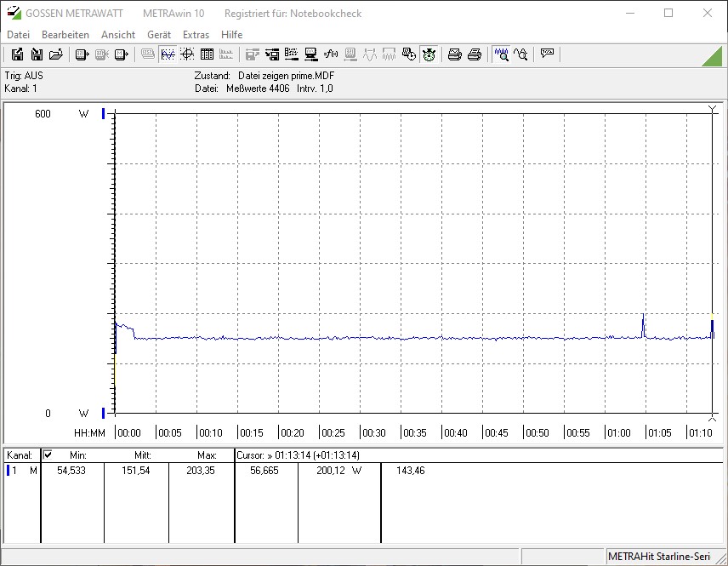Click the stopwatch timer icon

(x=429, y=54)
